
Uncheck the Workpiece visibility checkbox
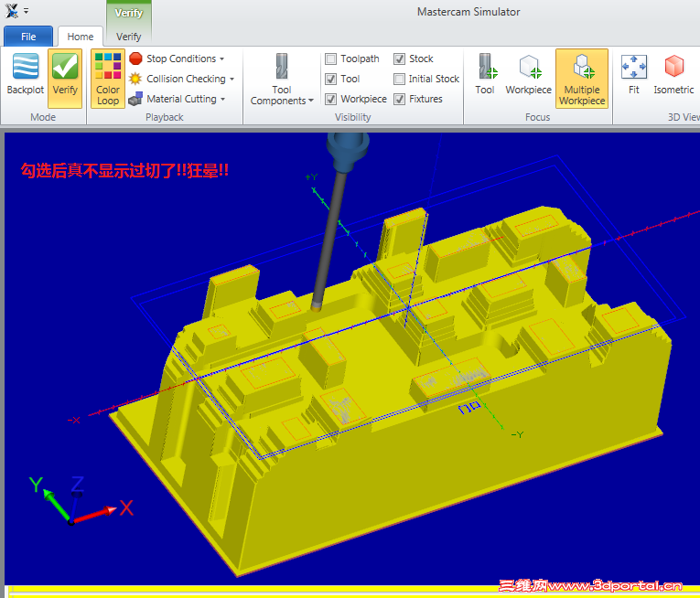pos(331,99)
